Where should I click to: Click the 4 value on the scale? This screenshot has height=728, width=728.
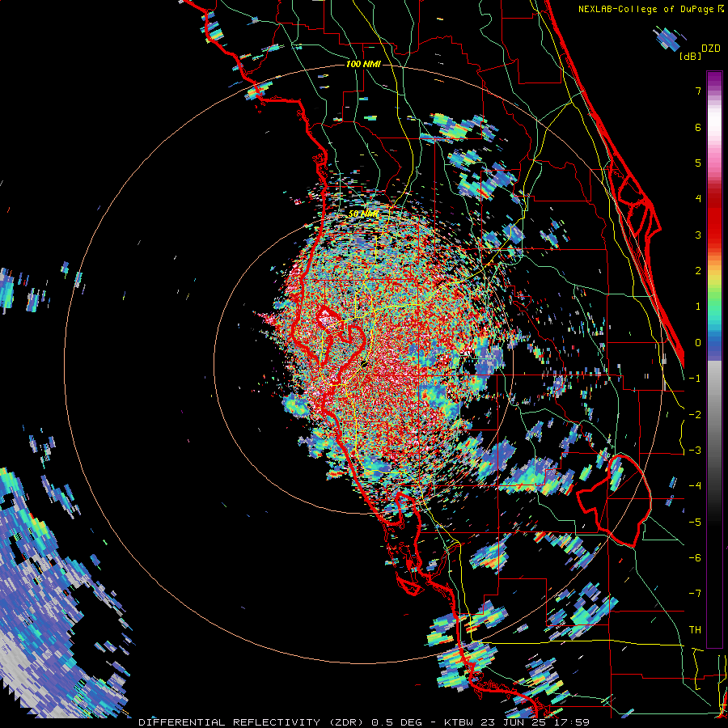click(x=698, y=199)
